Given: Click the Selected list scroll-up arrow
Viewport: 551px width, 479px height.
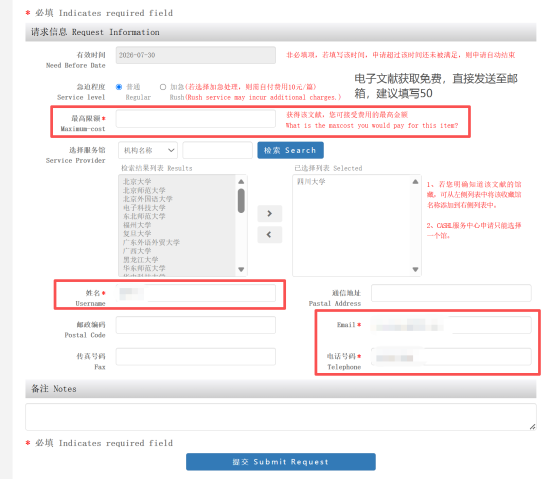Looking at the screenshot, I should (415, 182).
